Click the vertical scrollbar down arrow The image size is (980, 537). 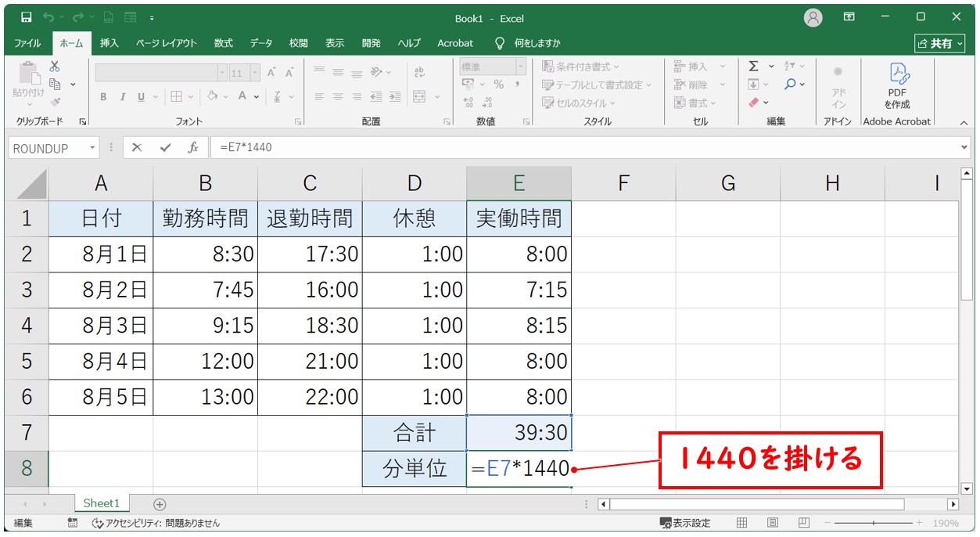967,489
